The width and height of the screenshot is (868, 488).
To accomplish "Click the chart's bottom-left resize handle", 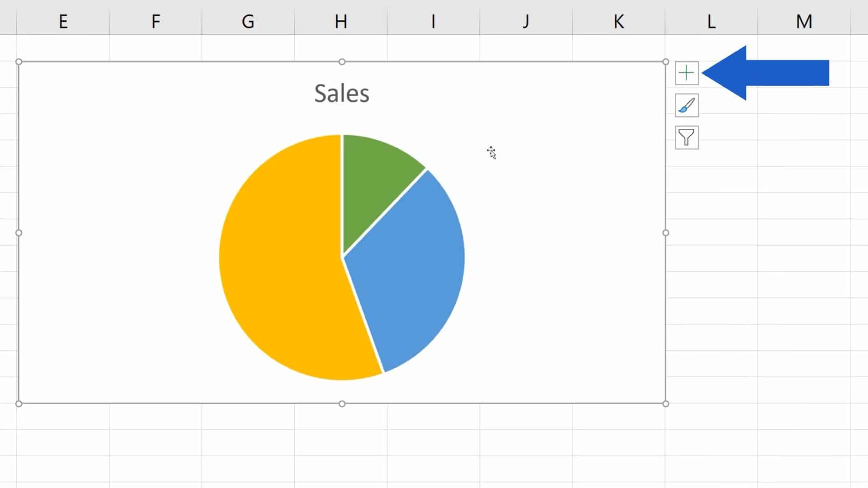I will pos(19,404).
